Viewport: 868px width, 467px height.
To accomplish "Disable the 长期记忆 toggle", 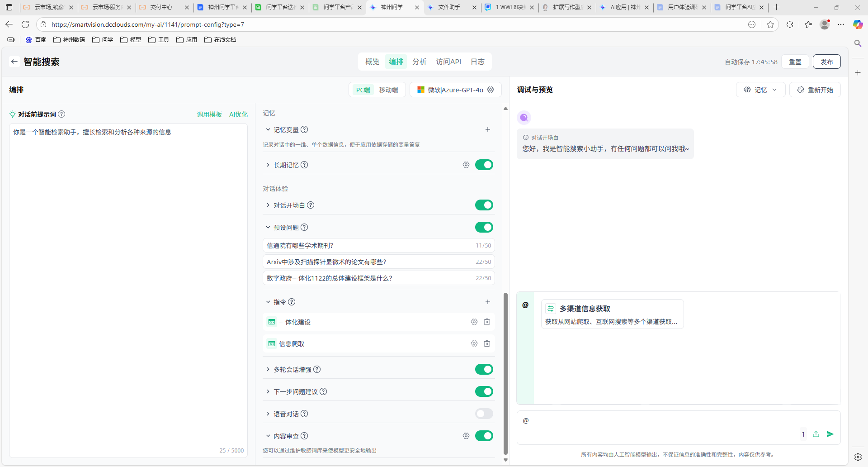I will click(x=484, y=165).
